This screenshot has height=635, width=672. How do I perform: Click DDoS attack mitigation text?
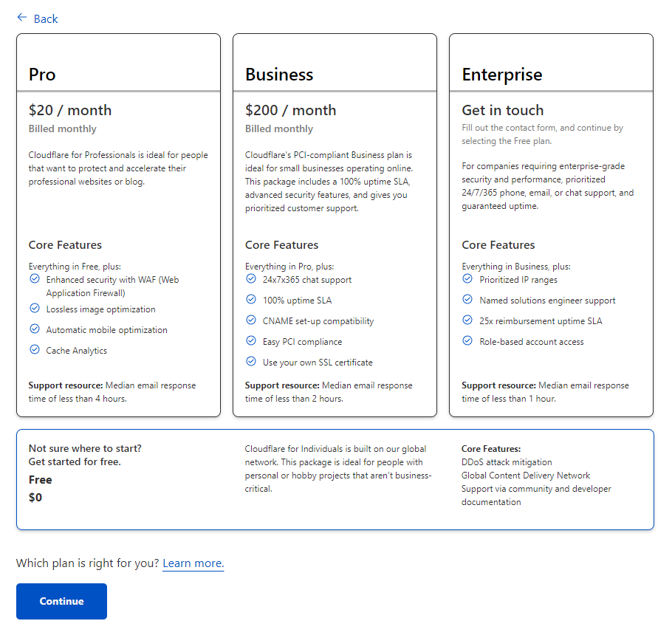click(507, 462)
